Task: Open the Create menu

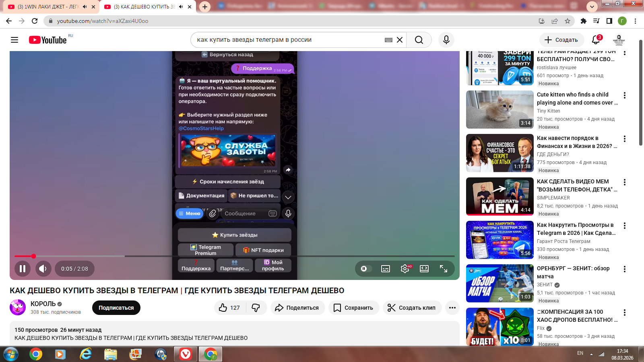Action: [561, 40]
